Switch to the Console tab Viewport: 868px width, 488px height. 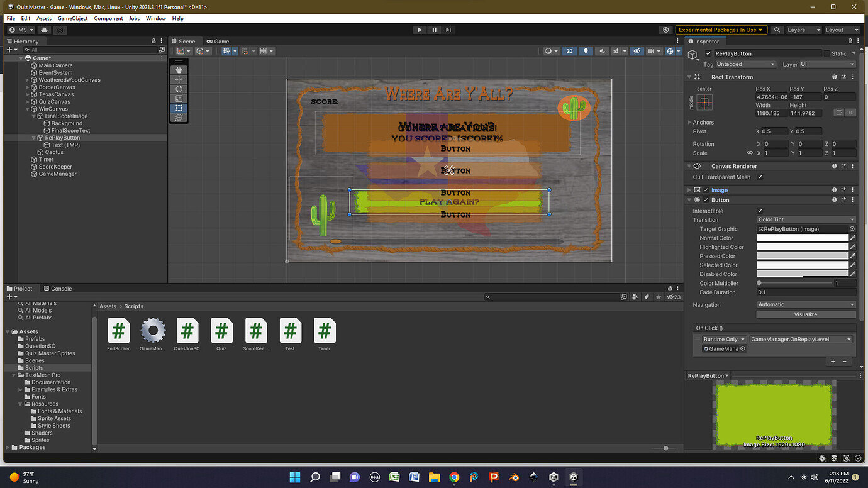(58, 289)
